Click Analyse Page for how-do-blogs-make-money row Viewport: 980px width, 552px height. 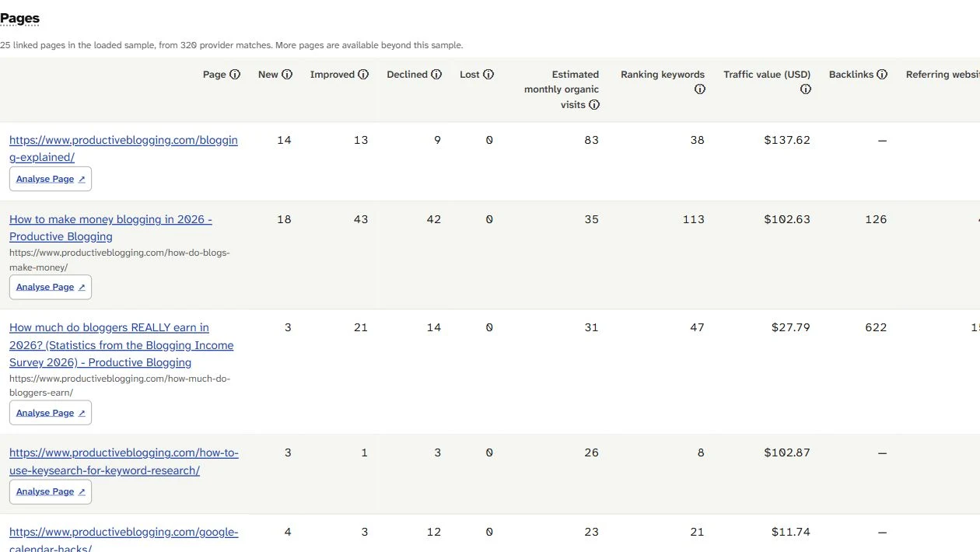(51, 287)
